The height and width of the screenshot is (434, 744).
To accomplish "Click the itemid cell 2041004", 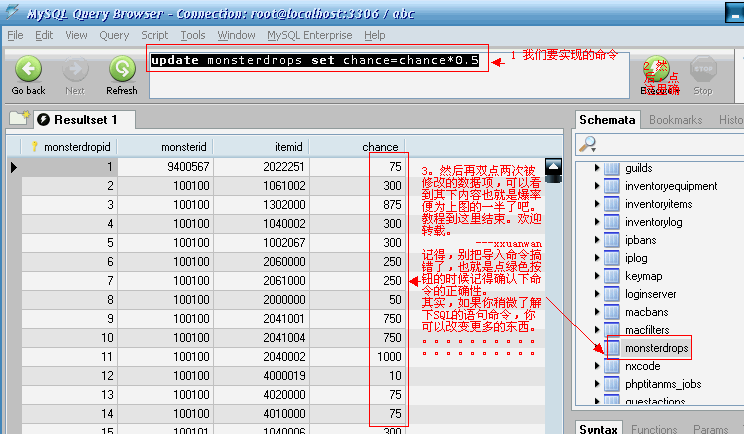I will pyautogui.click(x=261, y=338).
